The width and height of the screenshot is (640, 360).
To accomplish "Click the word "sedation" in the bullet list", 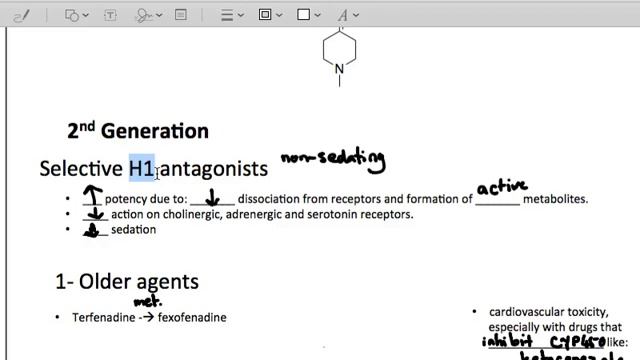I will click(x=133, y=229).
